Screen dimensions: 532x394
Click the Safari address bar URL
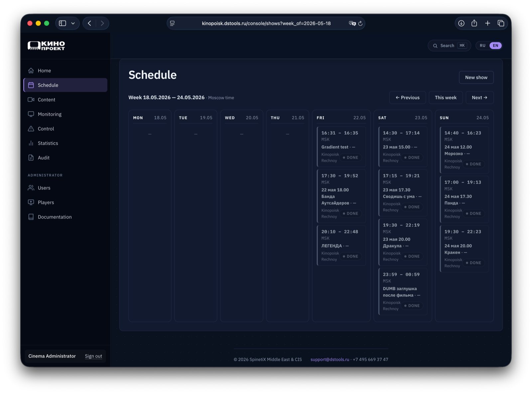(266, 23)
